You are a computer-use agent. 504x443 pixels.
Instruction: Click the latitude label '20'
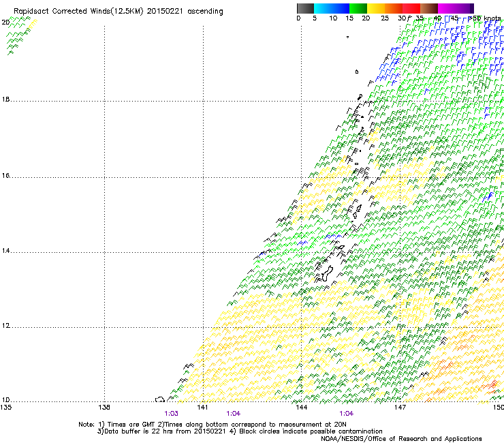point(5,22)
